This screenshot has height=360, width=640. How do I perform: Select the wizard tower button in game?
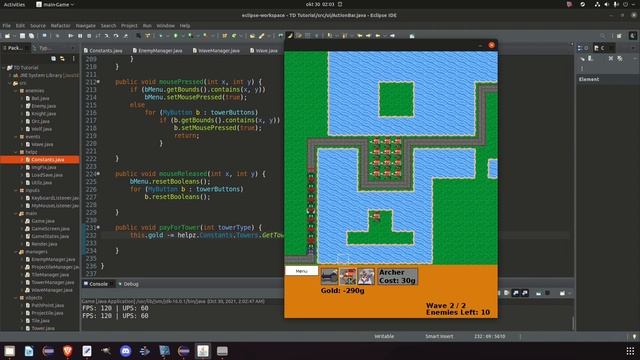[x=366, y=277]
